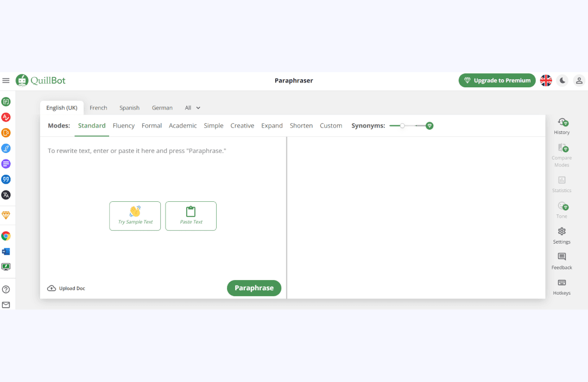
Task: Open the Chrome extension icon
Action: point(6,236)
